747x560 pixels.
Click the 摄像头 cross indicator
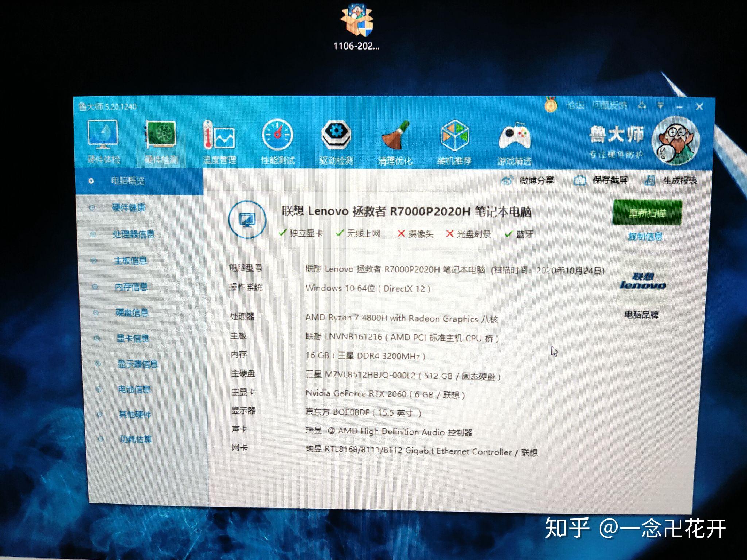tap(415, 234)
